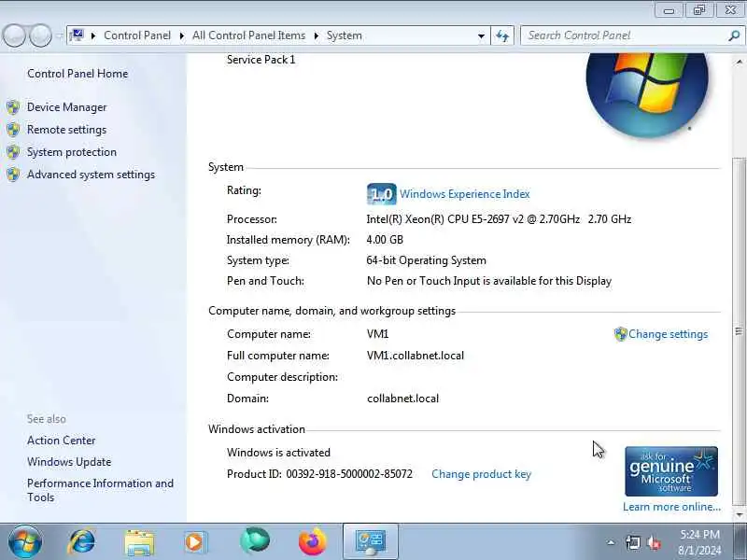Select the Control Panel taskbar button

pyautogui.click(x=370, y=541)
